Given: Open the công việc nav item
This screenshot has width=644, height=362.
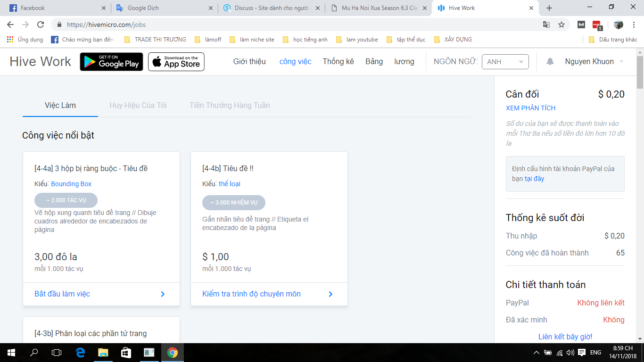Looking at the screenshot, I should pos(296,62).
